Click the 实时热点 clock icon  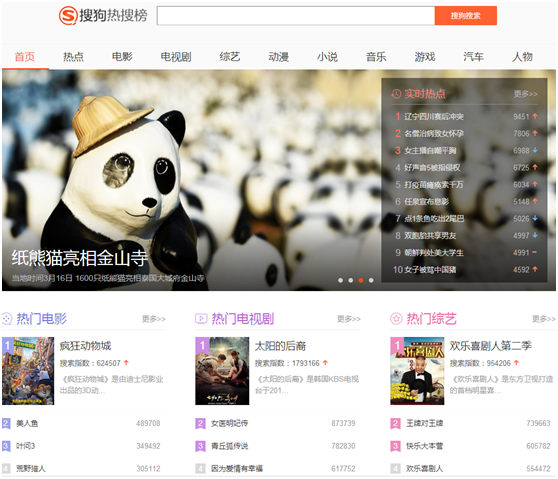396,94
